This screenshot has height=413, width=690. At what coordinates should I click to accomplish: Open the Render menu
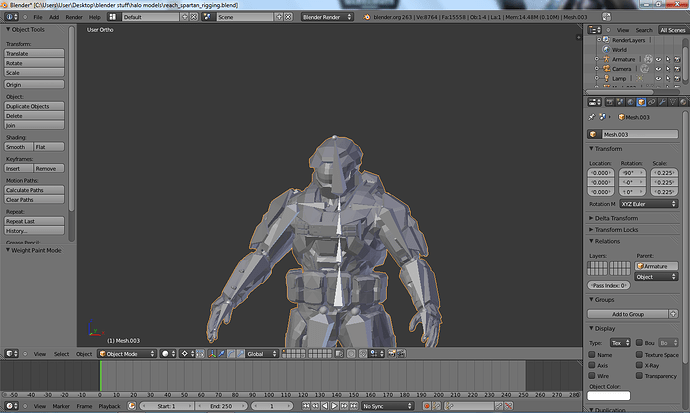(74, 17)
